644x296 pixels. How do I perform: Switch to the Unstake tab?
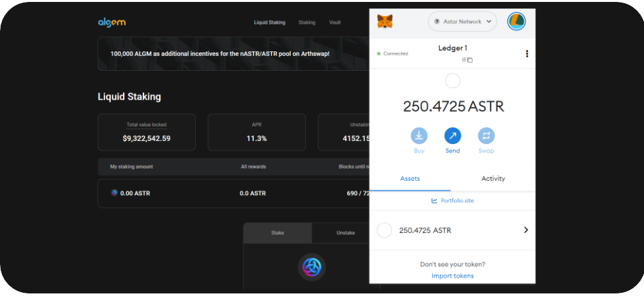[345, 232]
